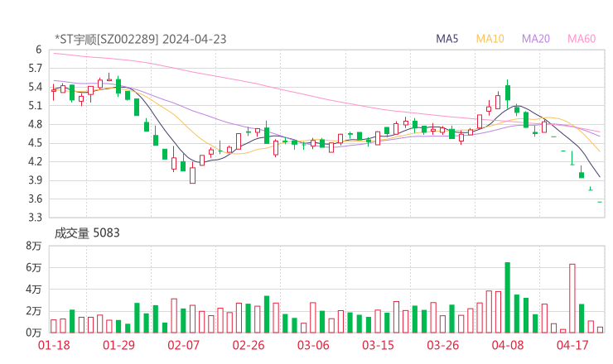Click the price axis label 4.2
The height and width of the screenshot is (364, 613).
[x=35, y=161]
